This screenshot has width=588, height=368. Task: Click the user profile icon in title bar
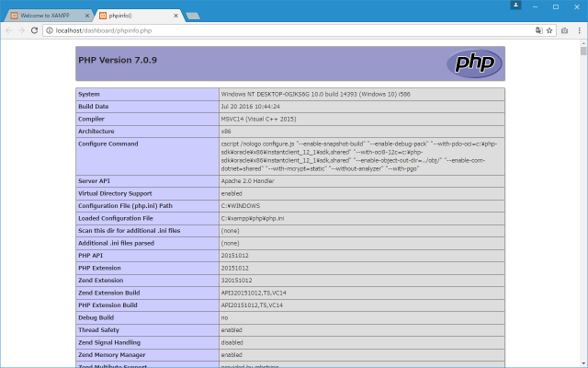(x=515, y=5)
